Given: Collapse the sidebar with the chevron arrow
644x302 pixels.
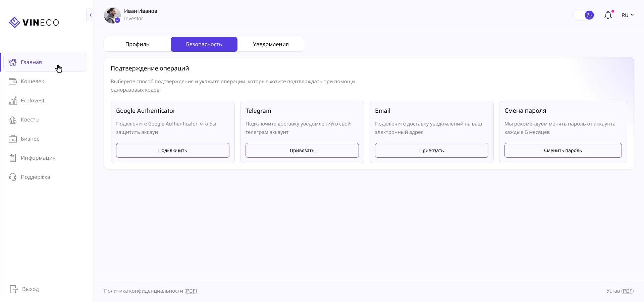Looking at the screenshot, I should [x=90, y=15].
